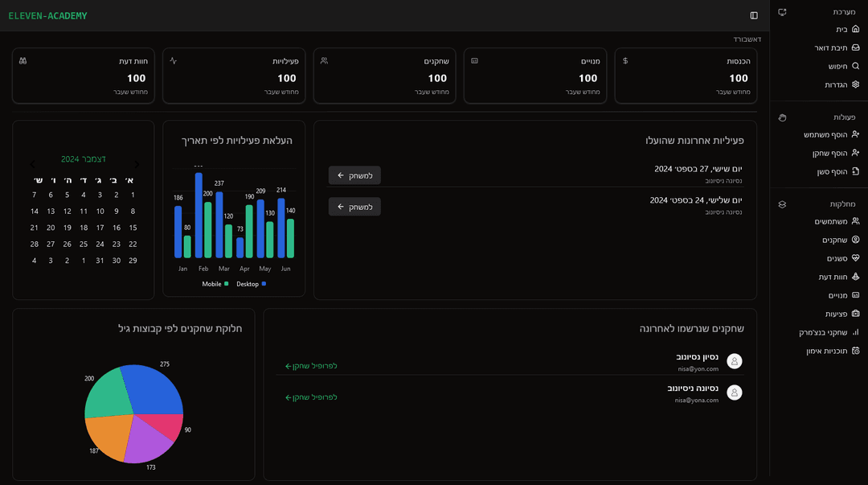
Task: Toggle the sidebar panel icon in header
Action: coord(754,15)
